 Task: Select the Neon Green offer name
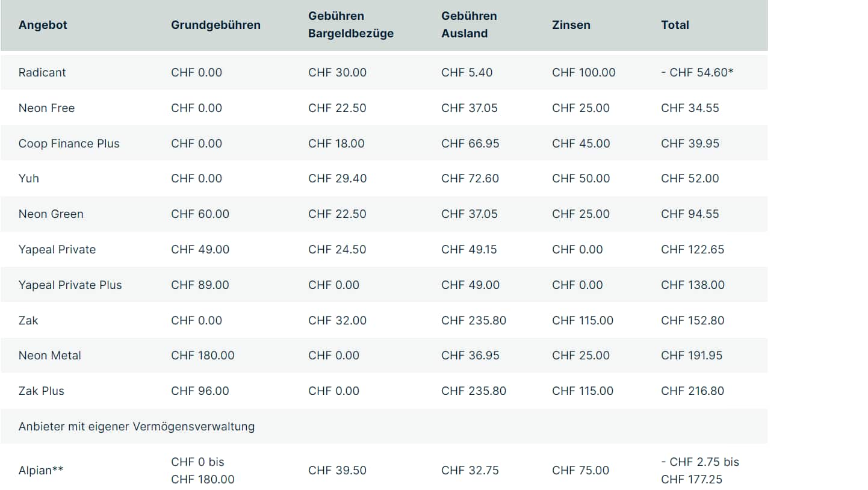coord(51,214)
